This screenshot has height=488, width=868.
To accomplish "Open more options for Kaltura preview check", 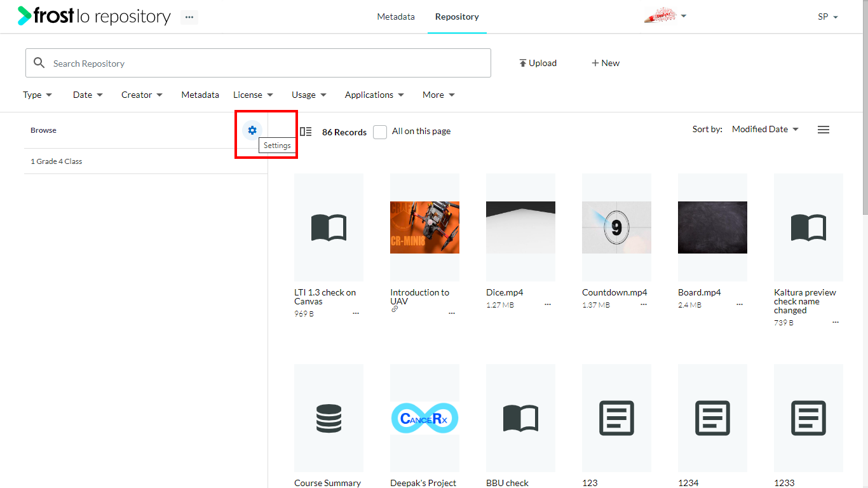I will (x=836, y=323).
